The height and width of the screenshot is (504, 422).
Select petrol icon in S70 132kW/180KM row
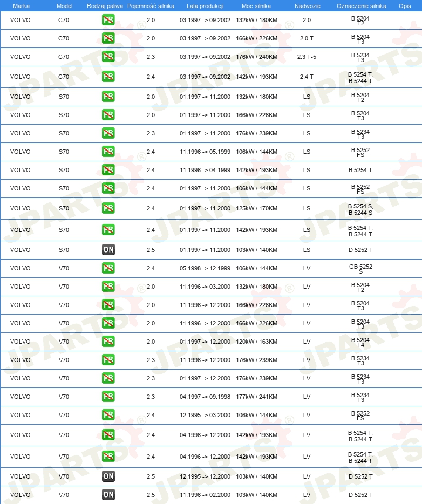tap(108, 97)
